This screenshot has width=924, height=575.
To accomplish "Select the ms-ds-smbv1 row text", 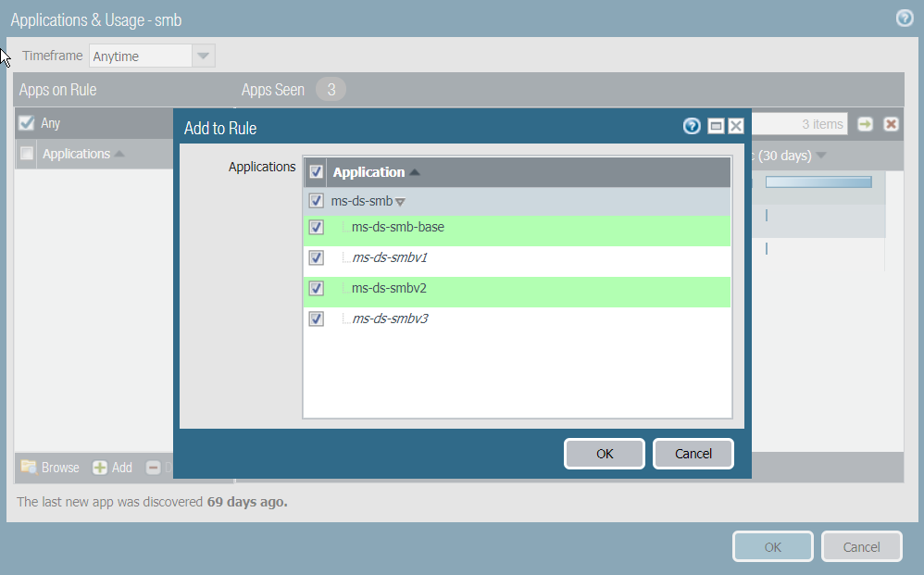I will pos(390,257).
